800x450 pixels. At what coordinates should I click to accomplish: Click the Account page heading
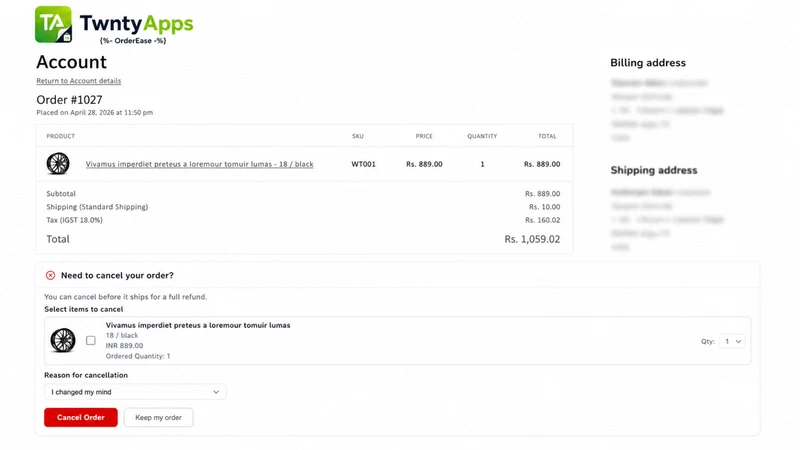tap(71, 62)
